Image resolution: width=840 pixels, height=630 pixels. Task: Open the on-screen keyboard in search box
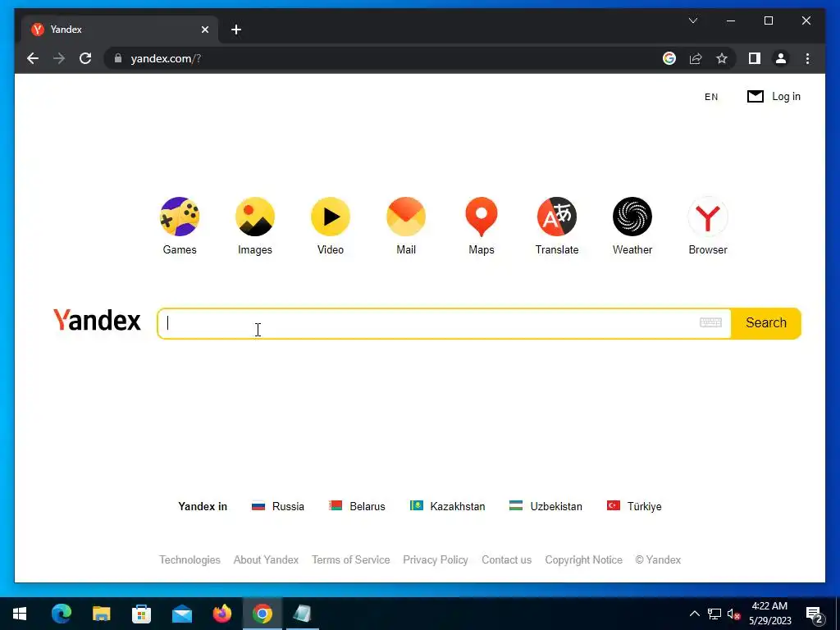711,322
